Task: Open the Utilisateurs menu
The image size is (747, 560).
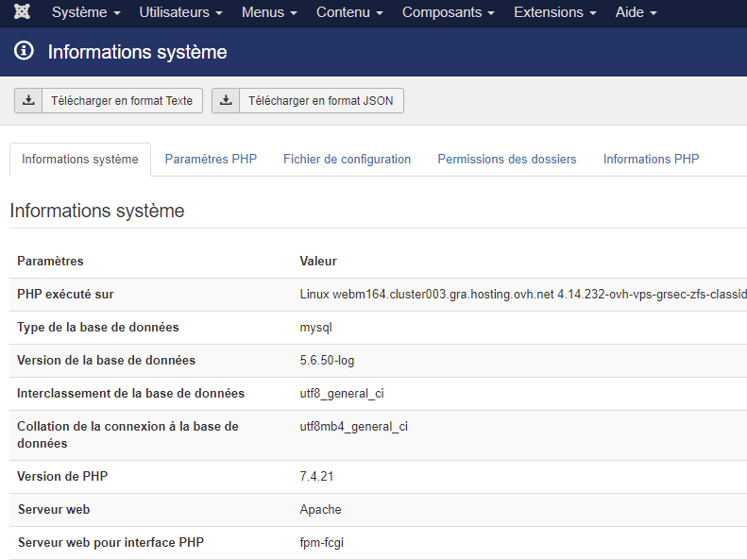Action: click(x=180, y=12)
